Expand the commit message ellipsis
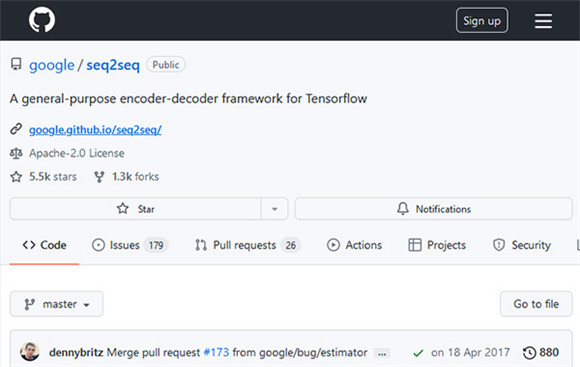Screen dimensions: 580x367 [x=382, y=353]
